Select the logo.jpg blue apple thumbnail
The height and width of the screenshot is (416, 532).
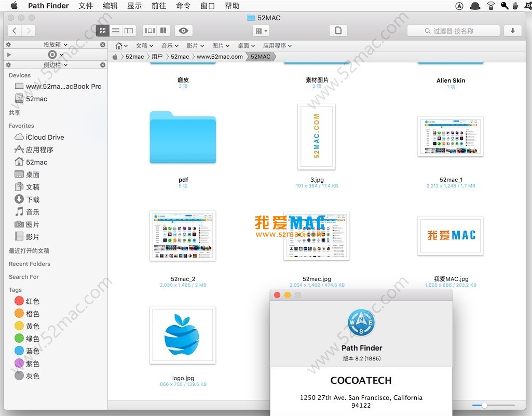(183, 335)
